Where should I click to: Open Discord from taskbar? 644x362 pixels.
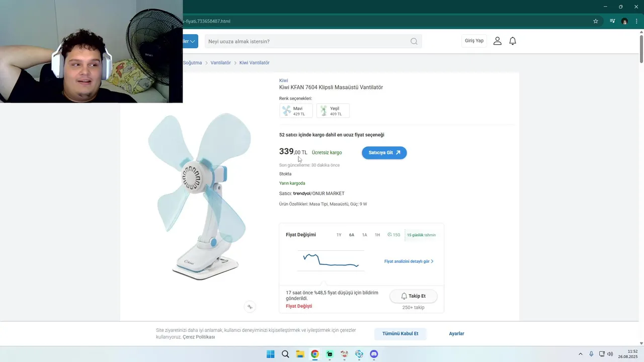[x=374, y=354]
